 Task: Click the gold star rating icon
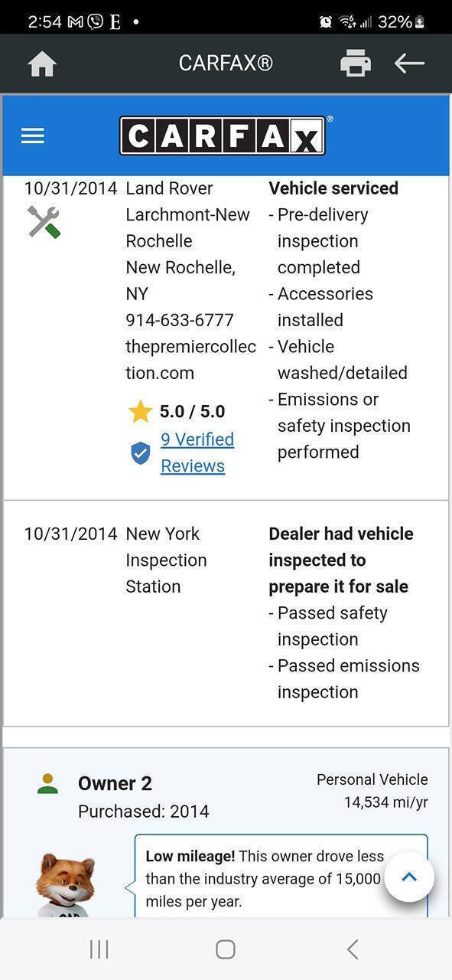(x=140, y=412)
